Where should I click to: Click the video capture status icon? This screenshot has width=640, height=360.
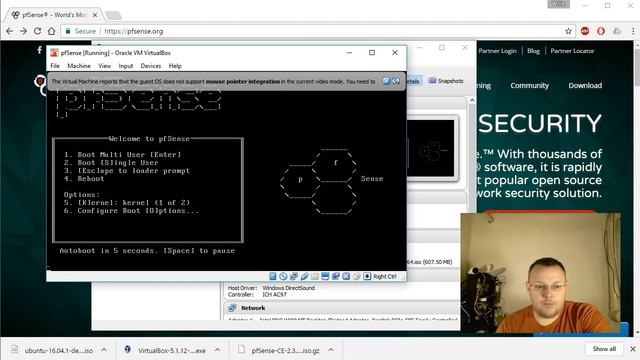pos(336,276)
